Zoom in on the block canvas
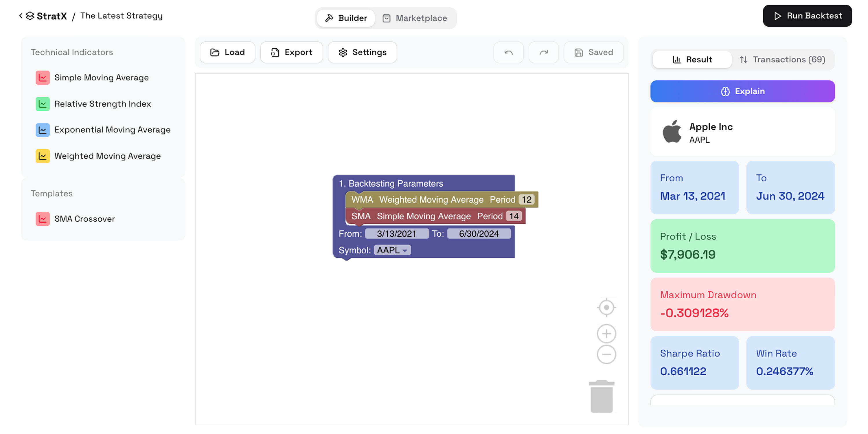Image resolution: width=868 pixels, height=434 pixels. pos(606,334)
